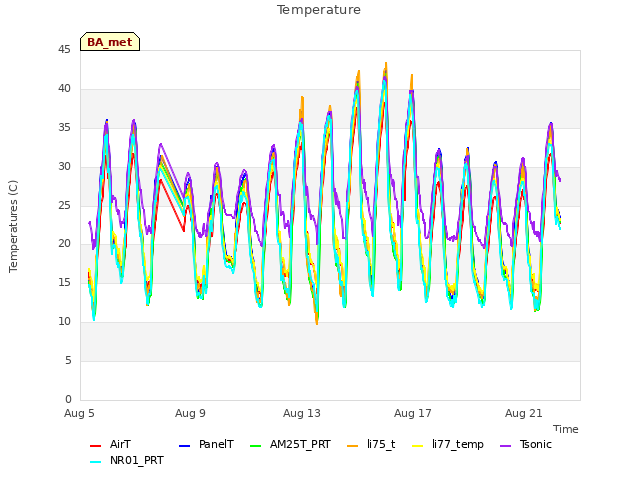Screen dimensions: 640x480
Task: Click the red AirT color swatch
Action: tap(95, 446)
